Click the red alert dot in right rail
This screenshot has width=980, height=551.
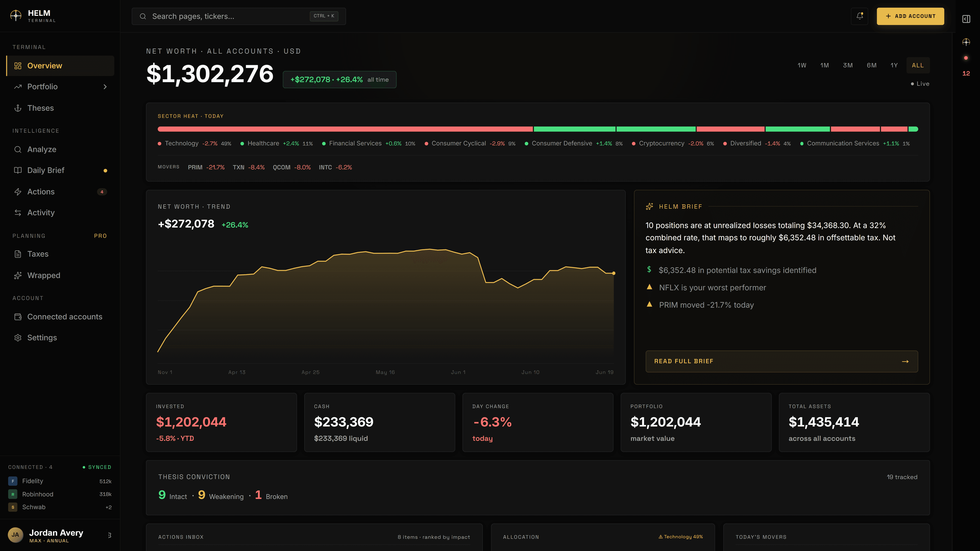click(x=966, y=58)
